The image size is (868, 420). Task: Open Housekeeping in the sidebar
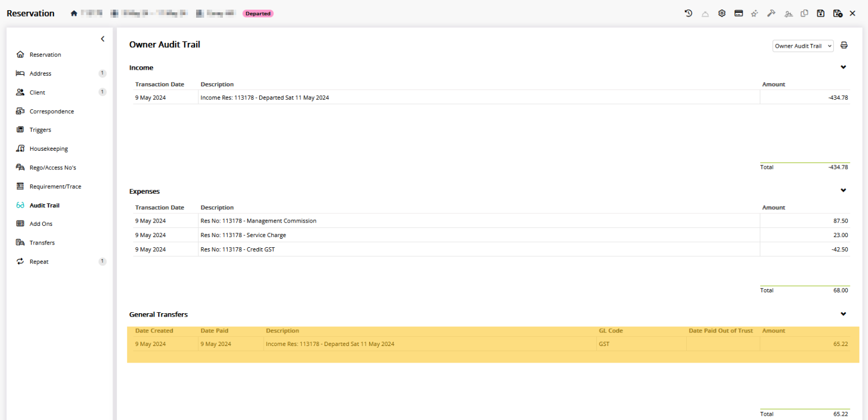48,149
